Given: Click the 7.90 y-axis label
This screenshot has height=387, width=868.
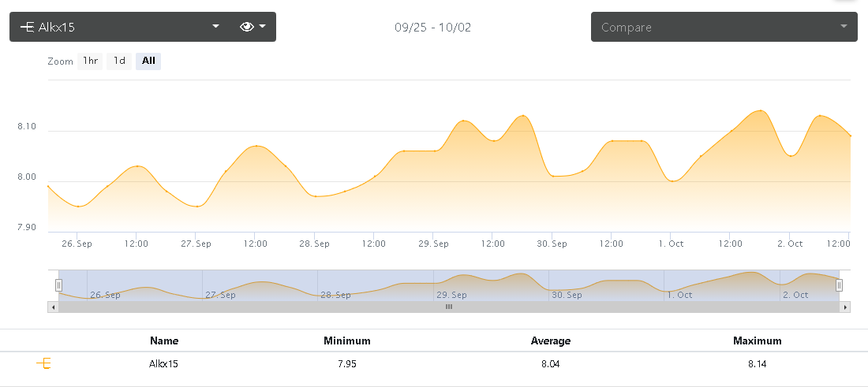Looking at the screenshot, I should click(27, 227).
